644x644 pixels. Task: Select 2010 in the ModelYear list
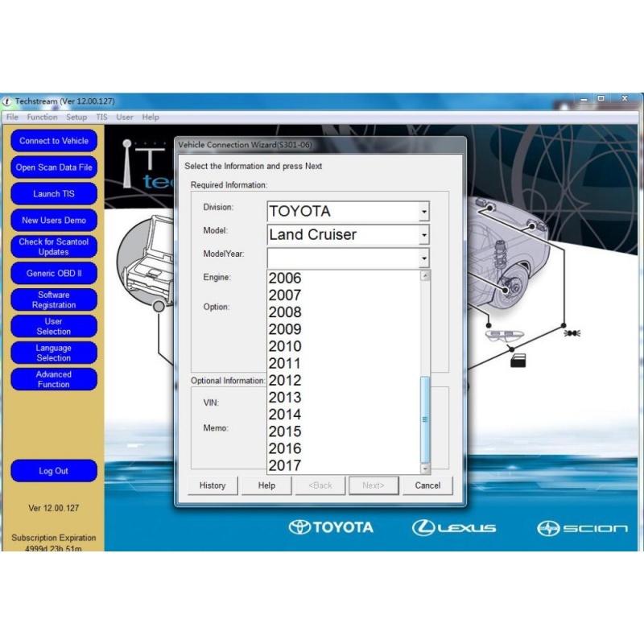[x=344, y=346]
